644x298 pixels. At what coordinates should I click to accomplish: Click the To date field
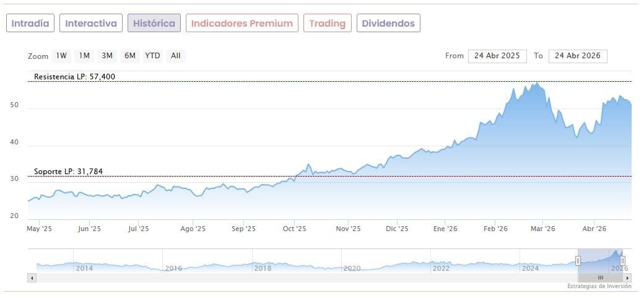577,56
